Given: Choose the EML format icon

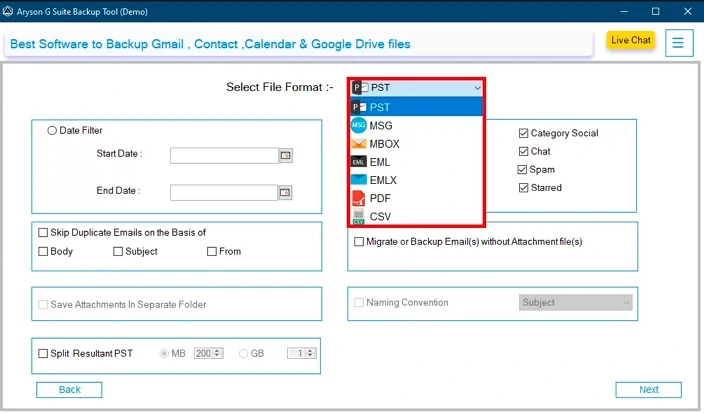Looking at the screenshot, I should point(359,162).
